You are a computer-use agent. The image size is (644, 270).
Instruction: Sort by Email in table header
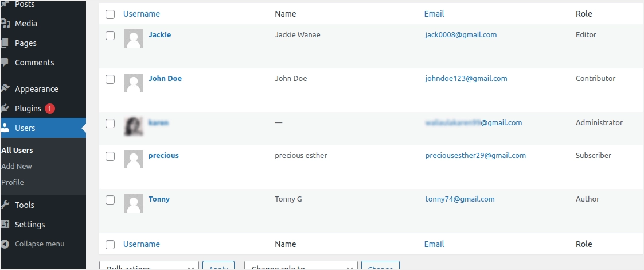point(434,14)
